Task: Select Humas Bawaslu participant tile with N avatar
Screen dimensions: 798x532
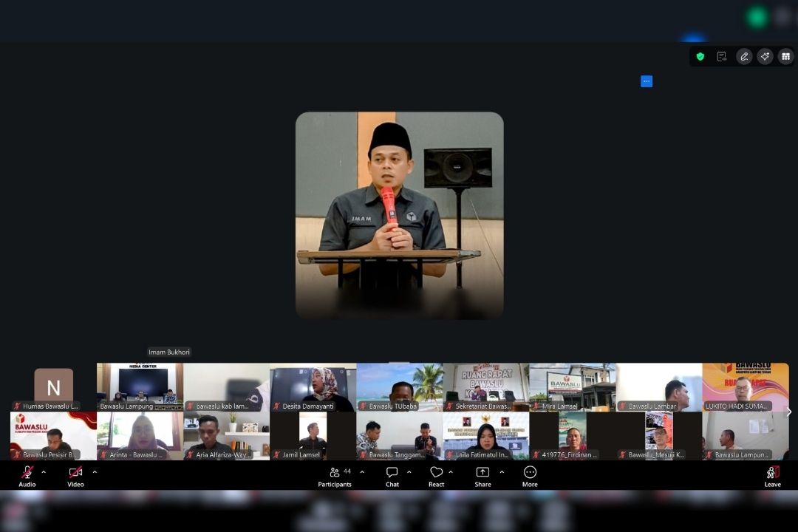Action: pyautogui.click(x=53, y=387)
